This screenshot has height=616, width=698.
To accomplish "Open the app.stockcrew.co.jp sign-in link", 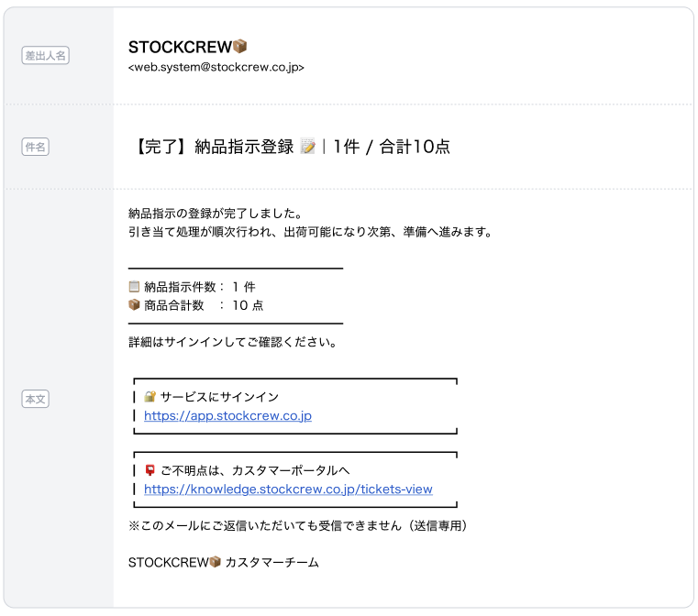I will click(227, 416).
